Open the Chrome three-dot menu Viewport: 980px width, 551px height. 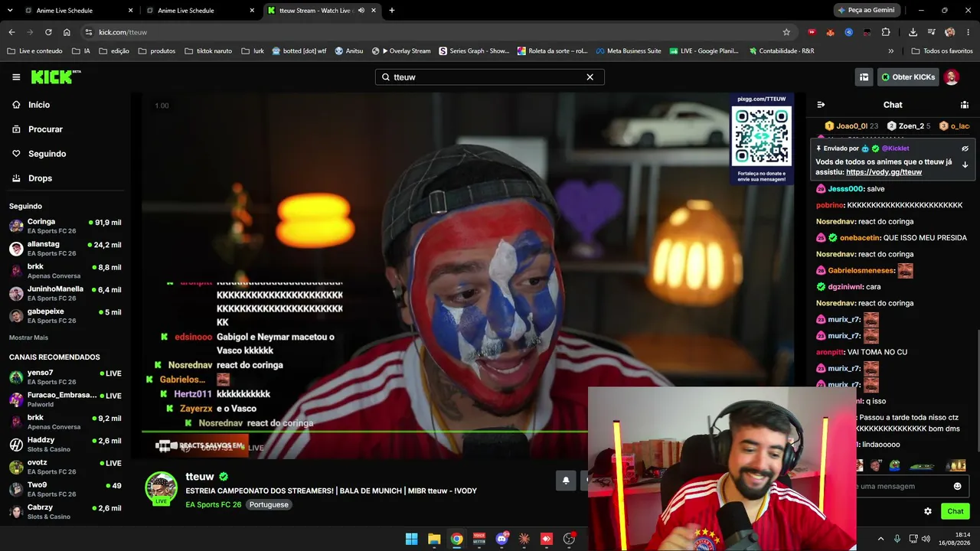coord(968,32)
